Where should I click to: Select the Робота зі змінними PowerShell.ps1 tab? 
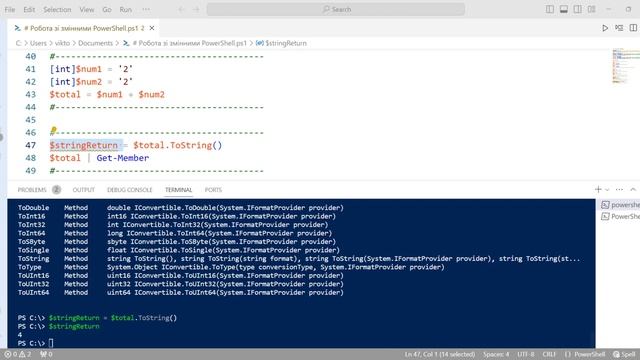pyautogui.click(x=84, y=28)
